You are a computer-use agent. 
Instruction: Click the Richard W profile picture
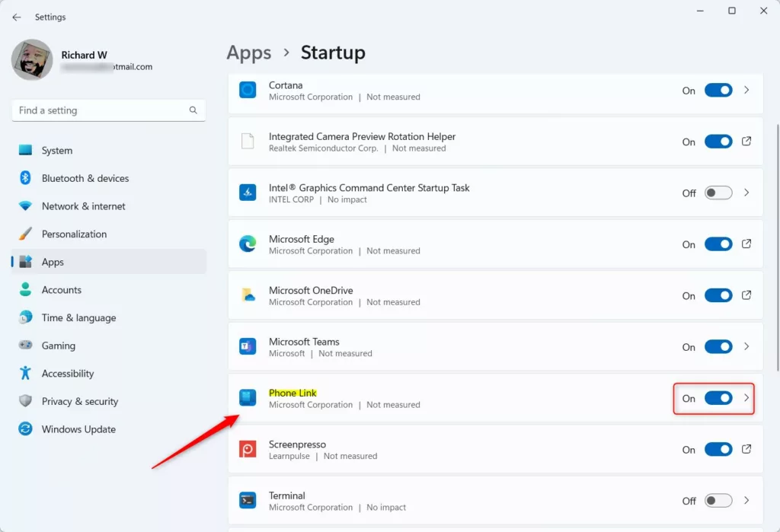[x=32, y=59]
